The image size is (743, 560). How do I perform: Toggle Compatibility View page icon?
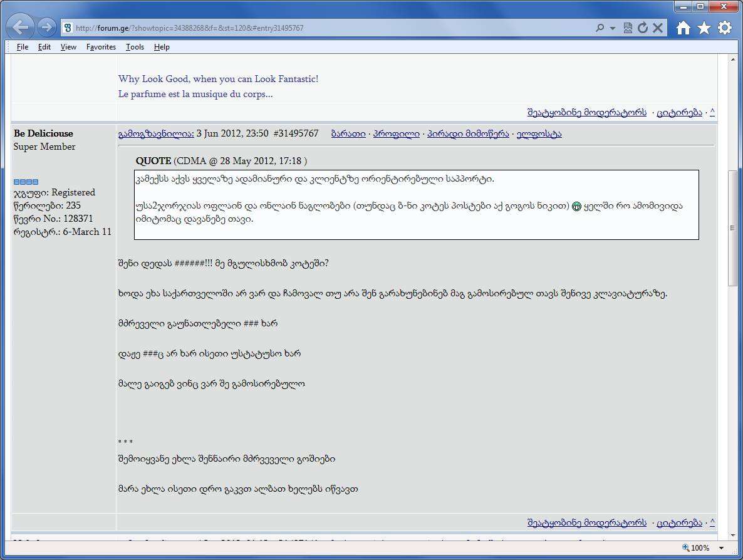point(628,28)
